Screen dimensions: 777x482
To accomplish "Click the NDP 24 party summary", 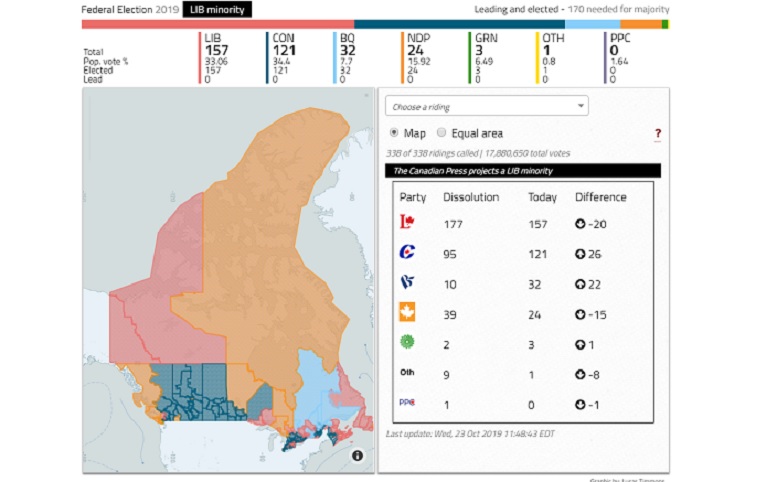I will click(x=418, y=58).
